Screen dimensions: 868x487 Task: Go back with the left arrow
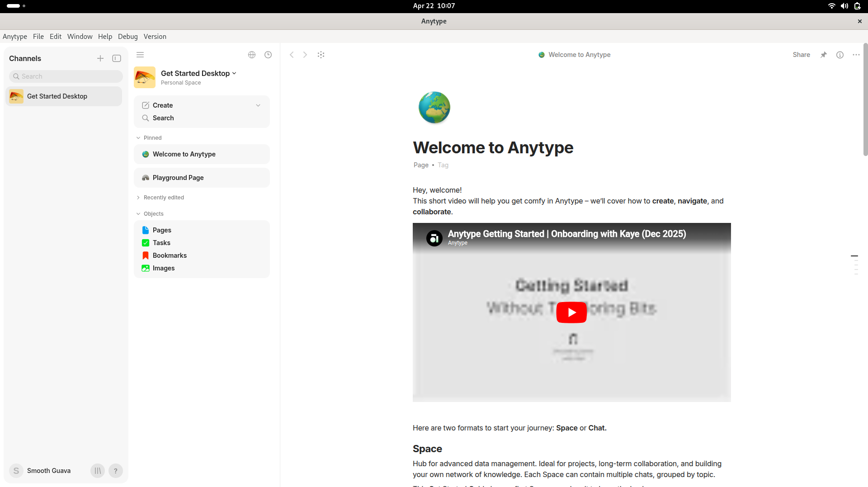tap(292, 55)
